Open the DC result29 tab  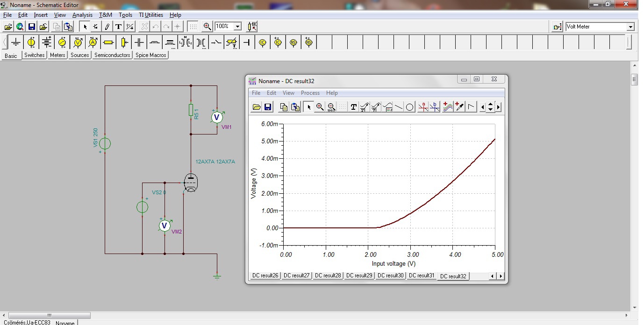(358, 276)
